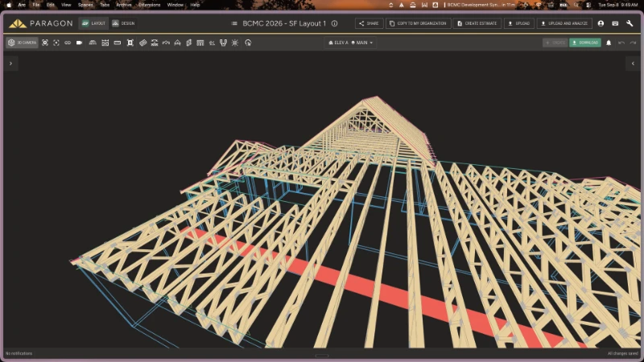Click the 'No notifications' status text

point(19,353)
